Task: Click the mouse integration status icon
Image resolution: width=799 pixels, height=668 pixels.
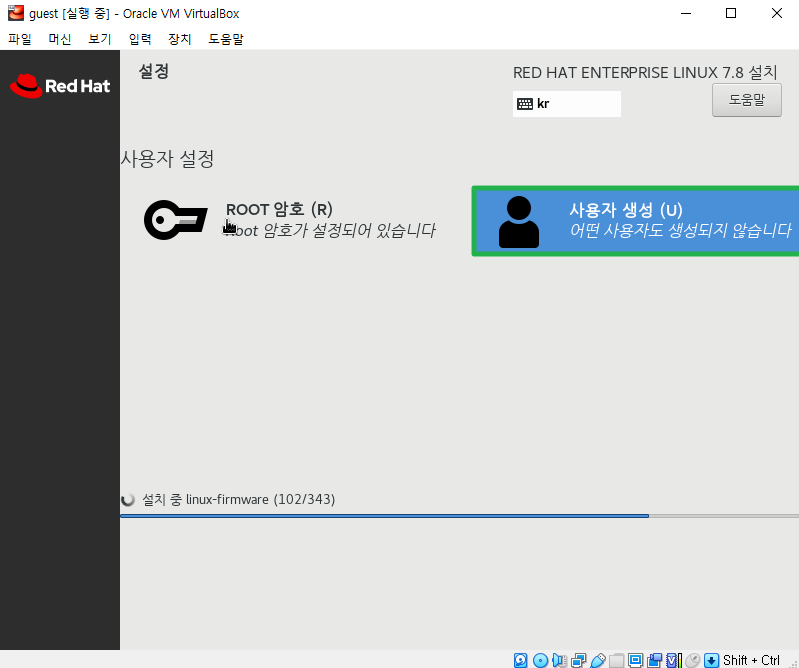Action: 693,660
